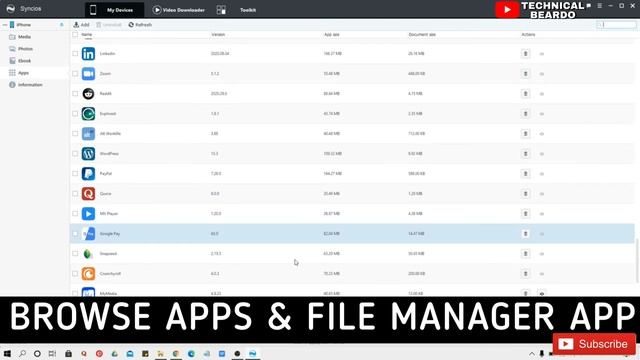The height and width of the screenshot is (360, 640).
Task: Check the LinkedIn row checkbox
Action: coord(75,53)
